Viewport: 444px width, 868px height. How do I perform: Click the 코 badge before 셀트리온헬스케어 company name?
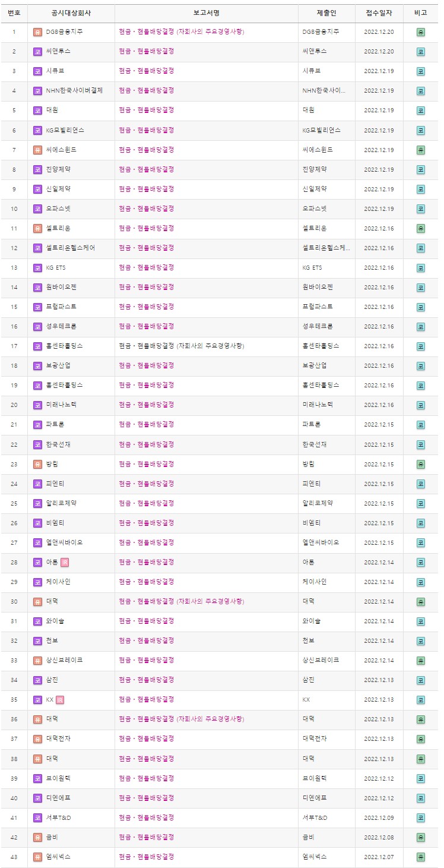37,248
